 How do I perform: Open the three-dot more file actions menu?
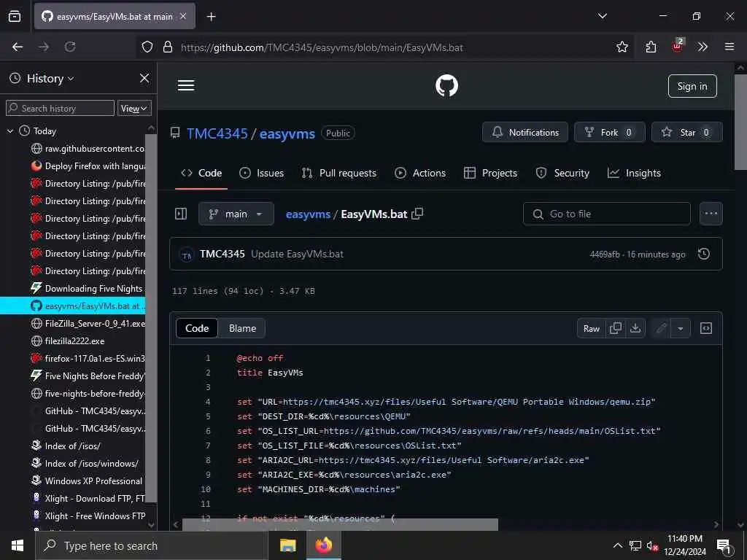tap(711, 214)
